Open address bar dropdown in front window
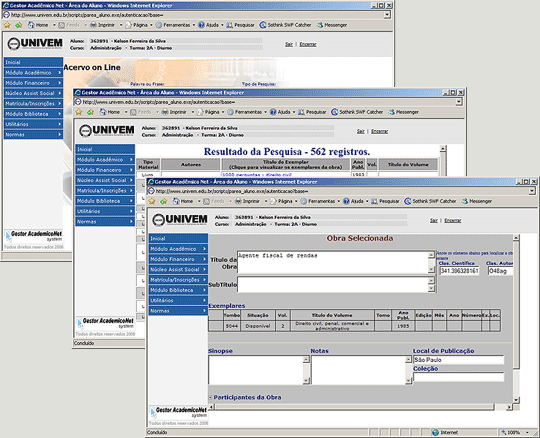Screen dimensions: 540x438 click(x=532, y=191)
